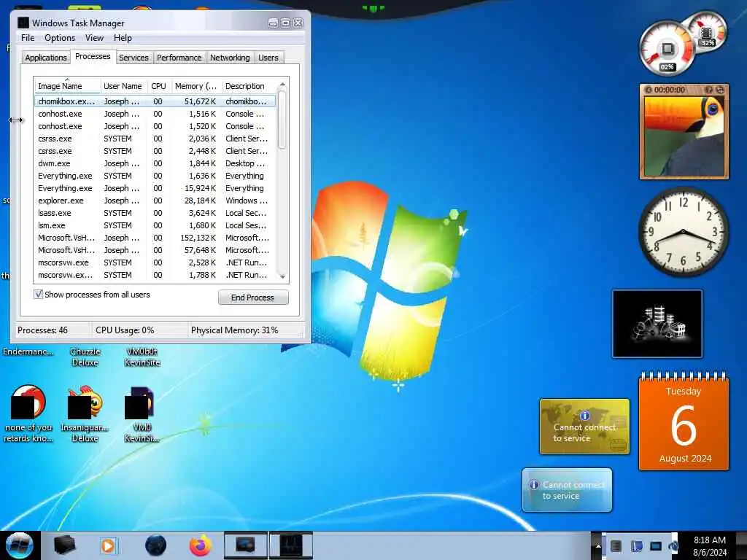Click Physical Memory: 31% status text
The width and height of the screenshot is (747, 560).
[x=234, y=330]
